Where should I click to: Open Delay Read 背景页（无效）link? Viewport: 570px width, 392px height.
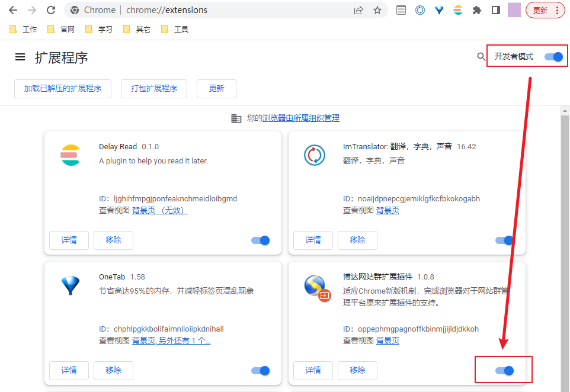click(x=160, y=210)
